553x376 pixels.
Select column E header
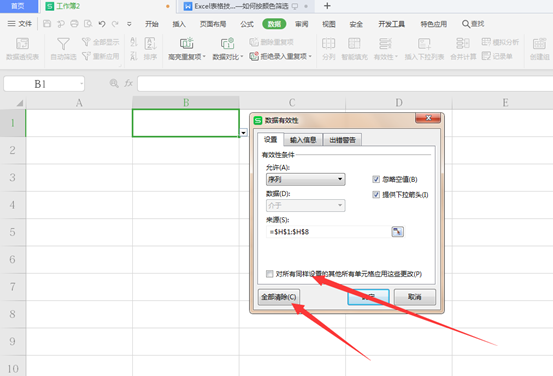505,103
